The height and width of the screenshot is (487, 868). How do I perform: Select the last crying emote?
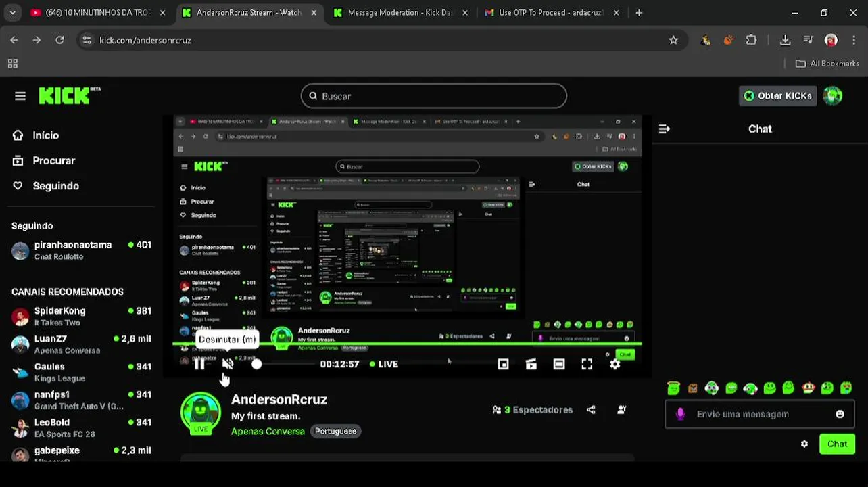(846, 388)
